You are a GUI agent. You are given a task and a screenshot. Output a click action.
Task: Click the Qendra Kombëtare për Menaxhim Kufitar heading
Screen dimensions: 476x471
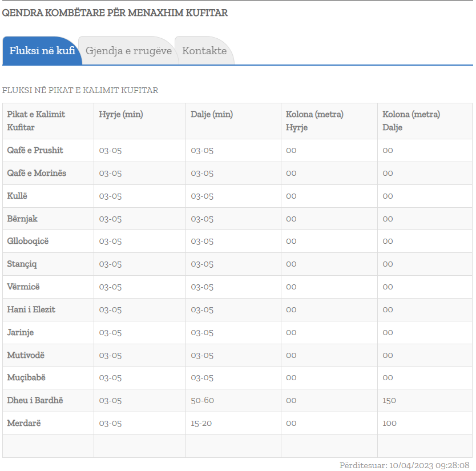[x=115, y=13]
